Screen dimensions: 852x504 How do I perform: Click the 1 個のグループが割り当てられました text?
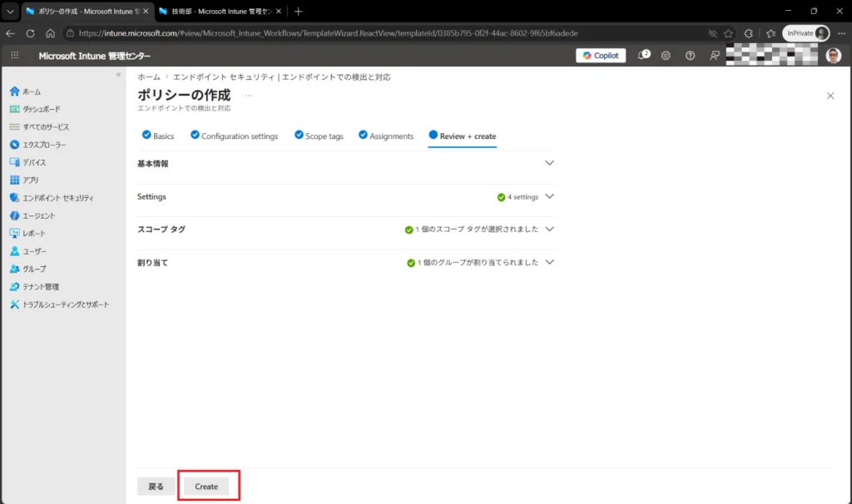pyautogui.click(x=478, y=262)
